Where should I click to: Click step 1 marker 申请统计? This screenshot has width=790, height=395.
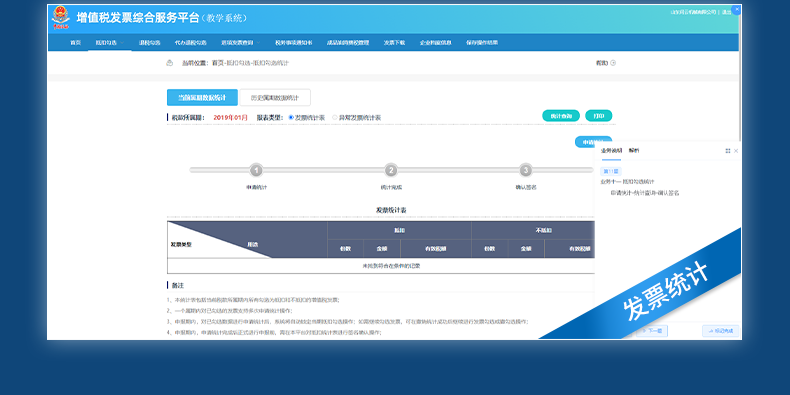click(256, 170)
